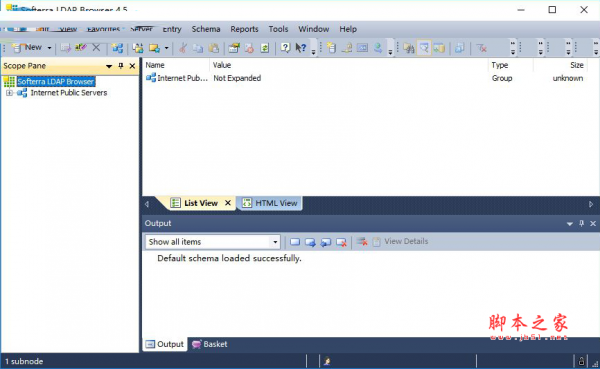Select the Default schema loaded successfully message

coord(229,258)
